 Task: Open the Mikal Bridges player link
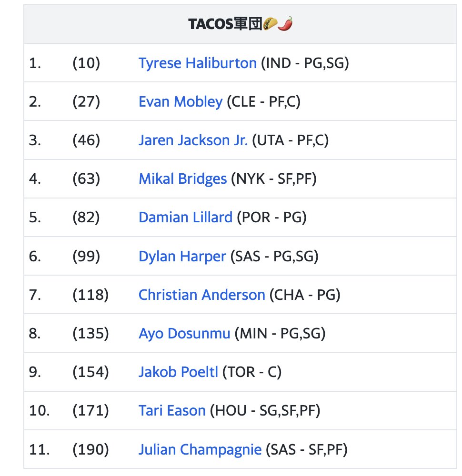tap(182, 179)
